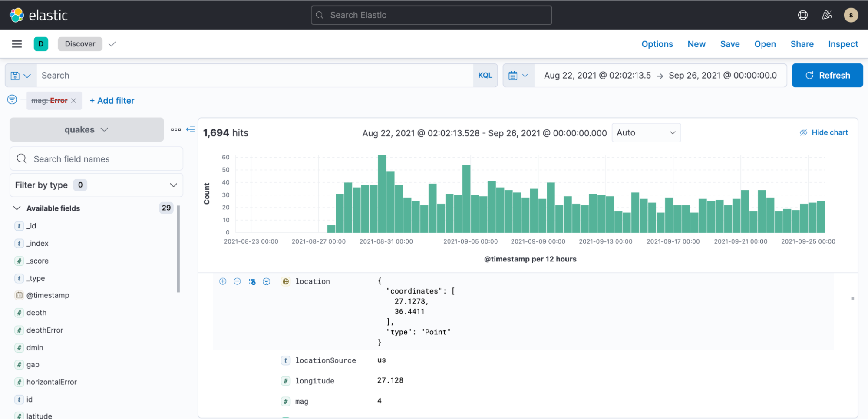This screenshot has width=868, height=419.
Task: Click Share in the top menu
Action: (x=802, y=44)
